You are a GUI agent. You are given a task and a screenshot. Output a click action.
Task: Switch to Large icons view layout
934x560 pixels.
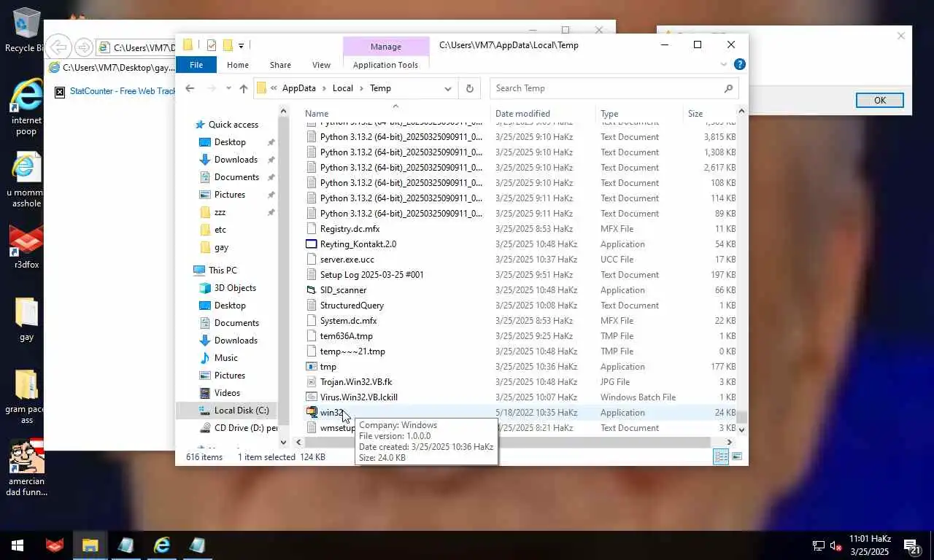point(737,456)
